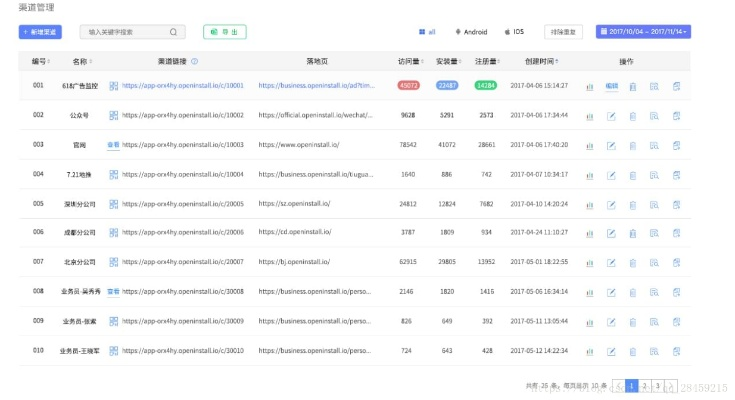The width and height of the screenshot is (735, 400).
Task: Open statistics chart icon for channel 002
Action: click(x=590, y=116)
